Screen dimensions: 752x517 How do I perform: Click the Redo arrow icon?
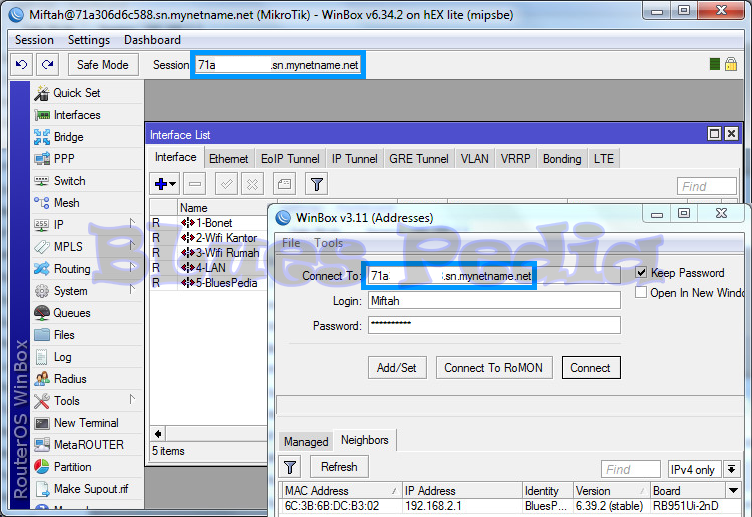tap(47, 64)
